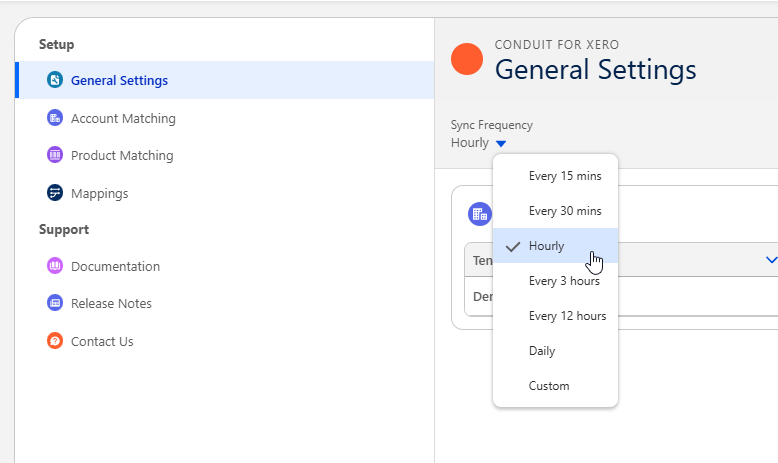The height and width of the screenshot is (463, 778).
Task: Select Every 30 mins option
Action: pyautogui.click(x=555, y=211)
